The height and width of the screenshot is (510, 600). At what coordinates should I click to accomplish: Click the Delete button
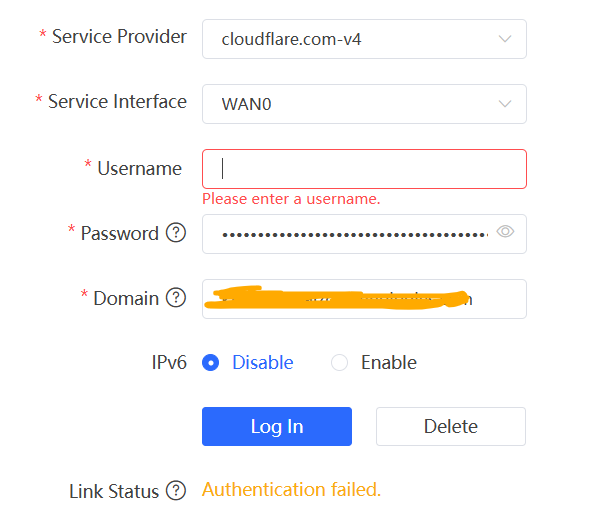[x=451, y=426]
